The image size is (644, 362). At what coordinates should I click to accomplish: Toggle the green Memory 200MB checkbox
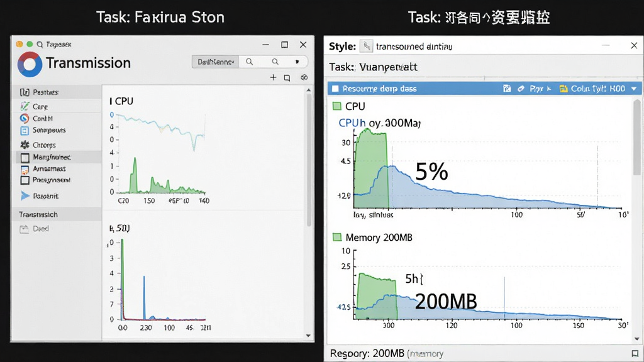[337, 237]
